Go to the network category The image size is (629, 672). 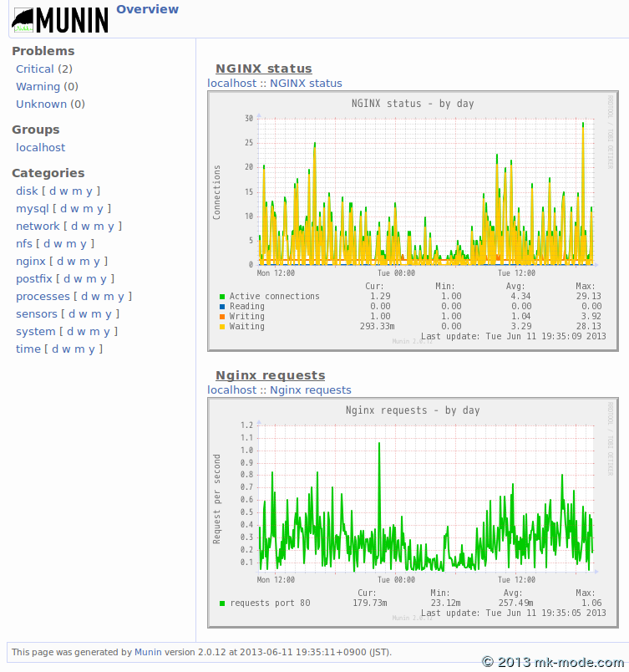(38, 227)
